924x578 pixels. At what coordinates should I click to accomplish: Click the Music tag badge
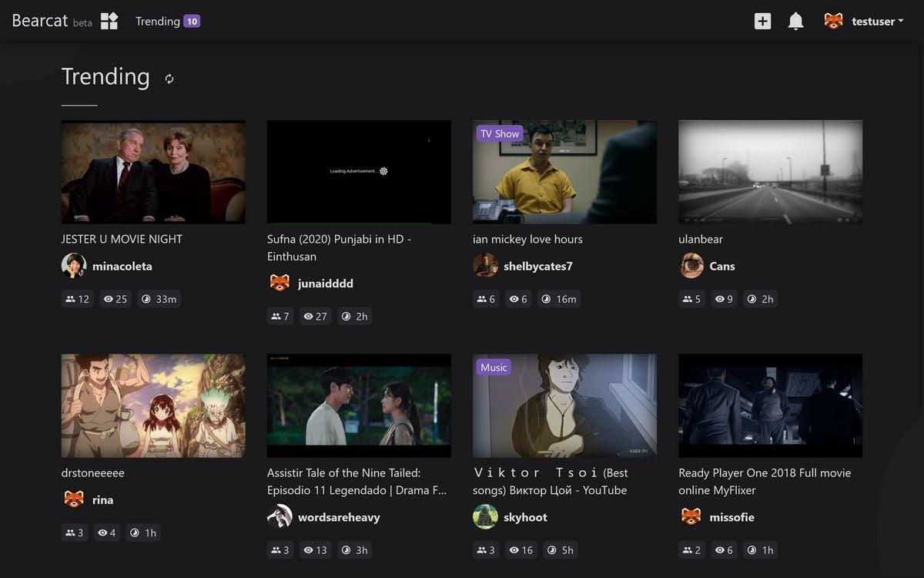494,368
